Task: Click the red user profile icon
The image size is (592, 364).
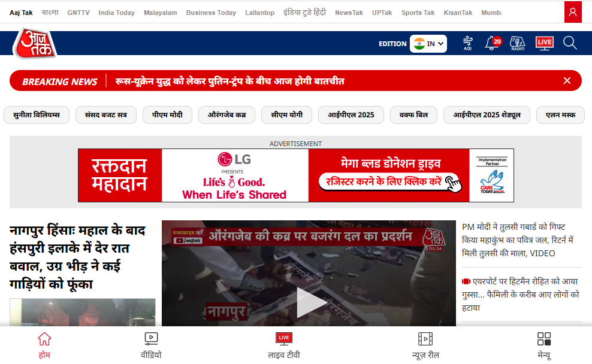Action: click(573, 12)
